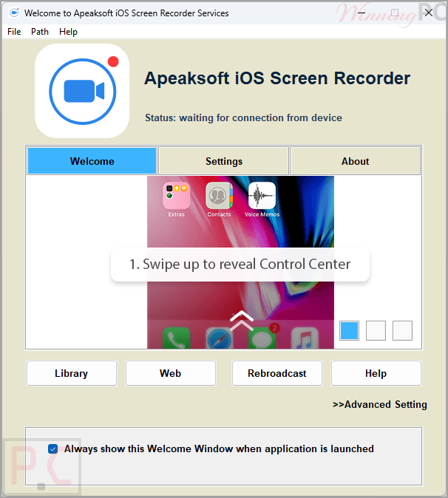Click the Safari compass icon in preview dock
This screenshot has width=448, height=498.
[x=220, y=338]
